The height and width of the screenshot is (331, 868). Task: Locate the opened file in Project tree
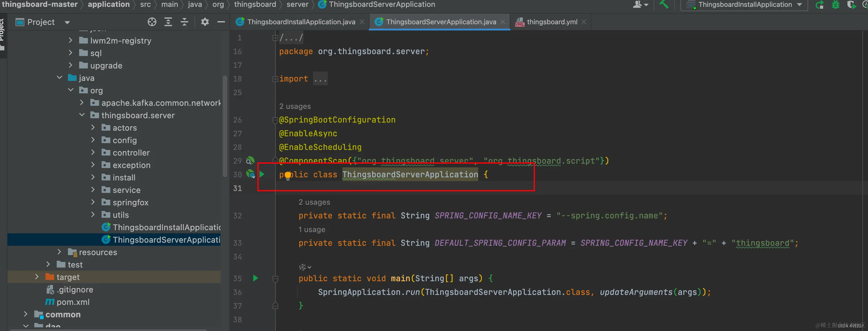(152, 22)
